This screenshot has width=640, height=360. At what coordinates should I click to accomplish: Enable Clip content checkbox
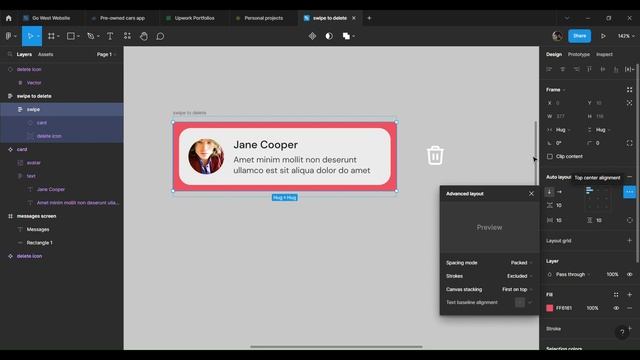tap(550, 156)
